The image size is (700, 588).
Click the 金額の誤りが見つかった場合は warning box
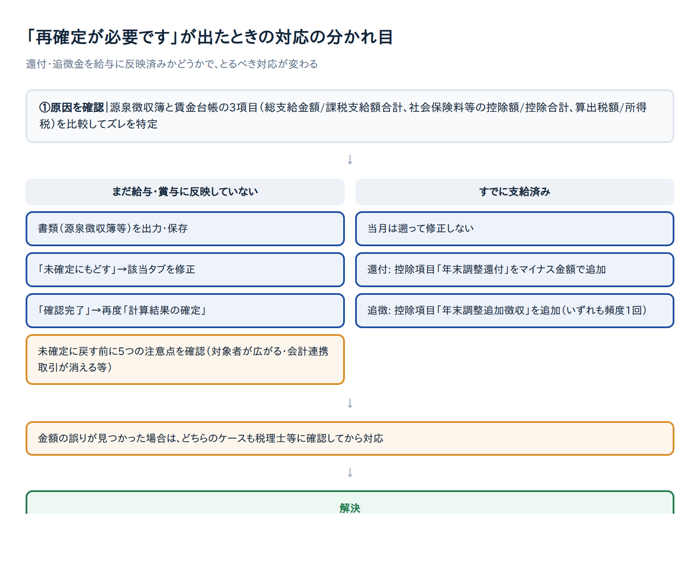(350, 439)
